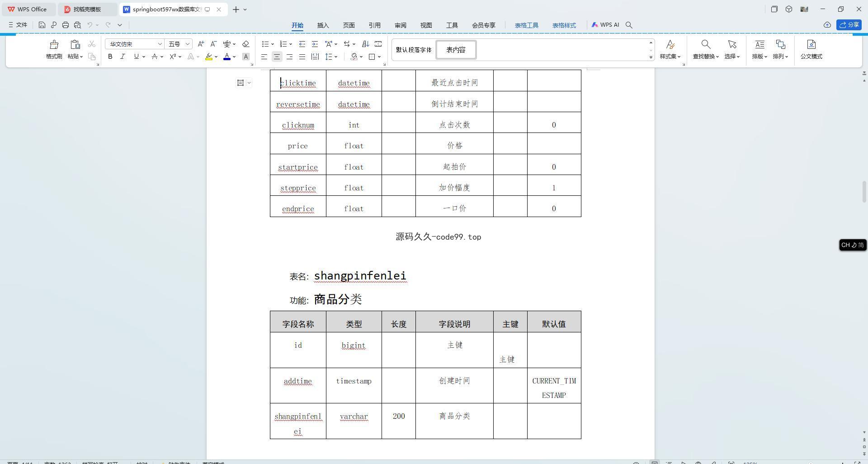Increase font size with the A+ icon
868x464 pixels.
click(x=201, y=44)
